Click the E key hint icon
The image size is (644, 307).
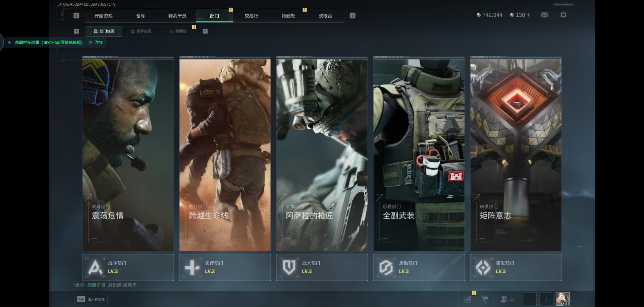tap(353, 16)
